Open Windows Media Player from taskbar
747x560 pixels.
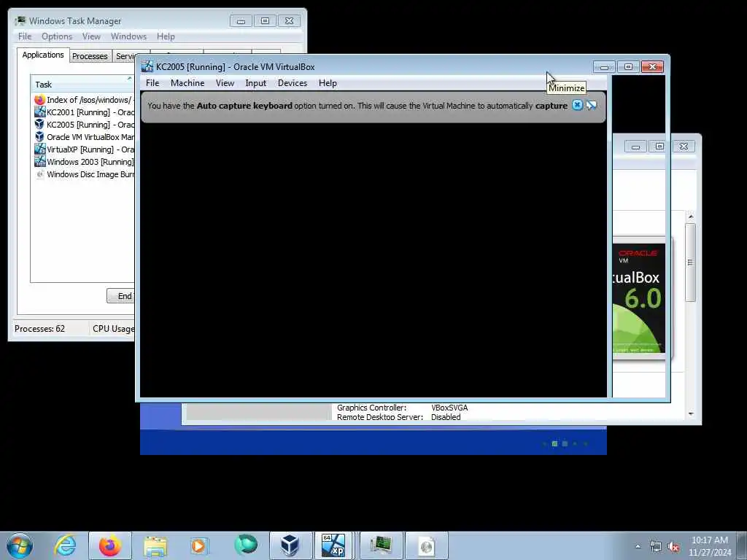tap(199, 545)
